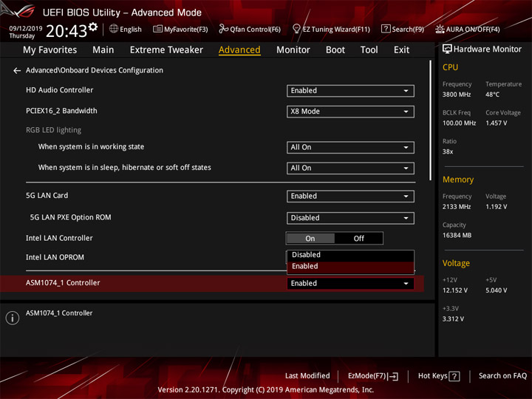Click the globe language icon
This screenshot has width=532, height=399.
point(114,29)
